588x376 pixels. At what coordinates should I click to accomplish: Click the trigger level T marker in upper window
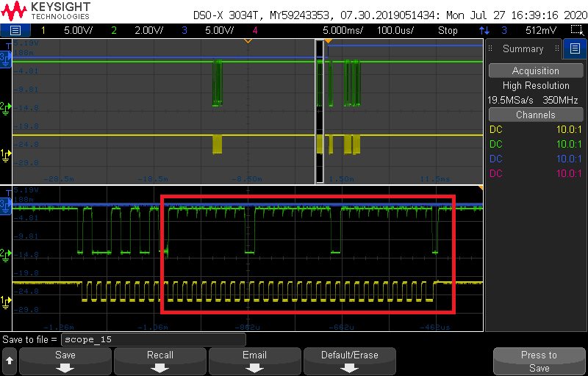click(x=9, y=46)
